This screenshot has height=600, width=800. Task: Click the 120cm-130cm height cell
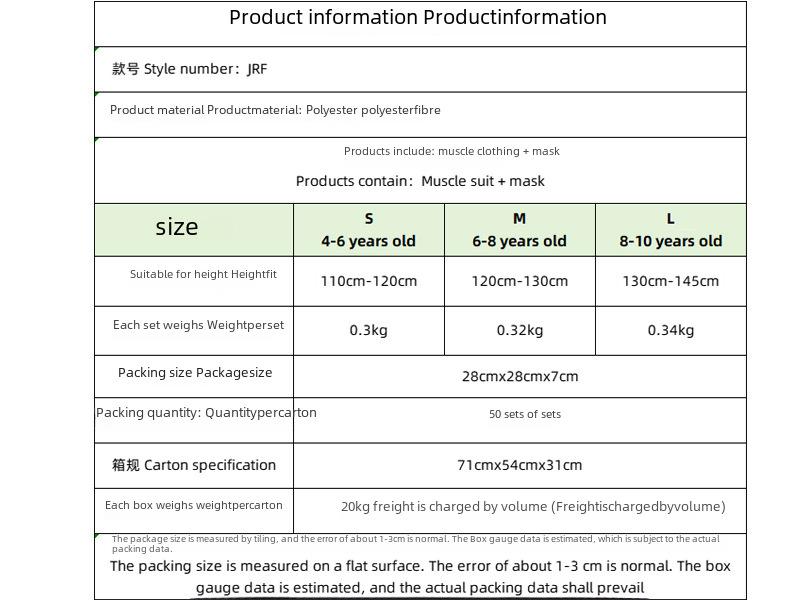pos(520,281)
